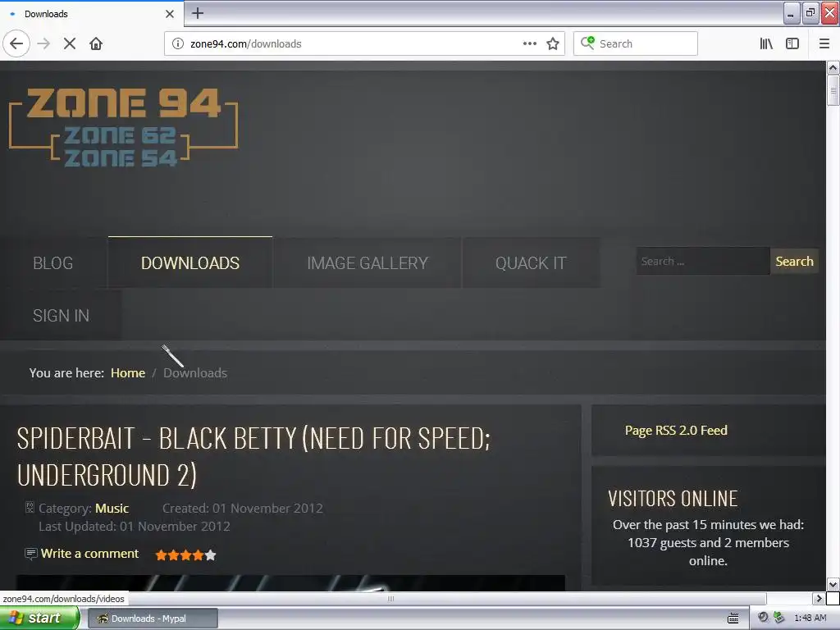Open the hamburger application menu
The height and width of the screenshot is (630, 840).
(824, 43)
